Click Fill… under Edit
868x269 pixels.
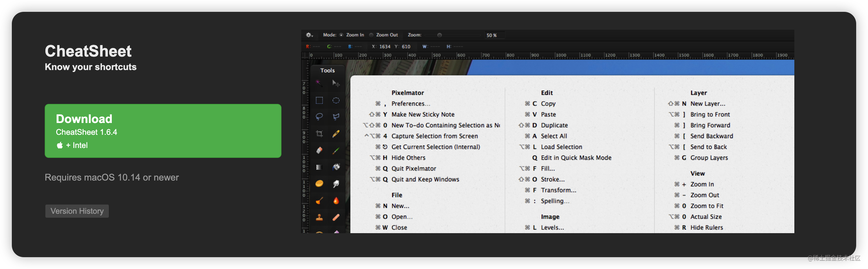pos(547,168)
